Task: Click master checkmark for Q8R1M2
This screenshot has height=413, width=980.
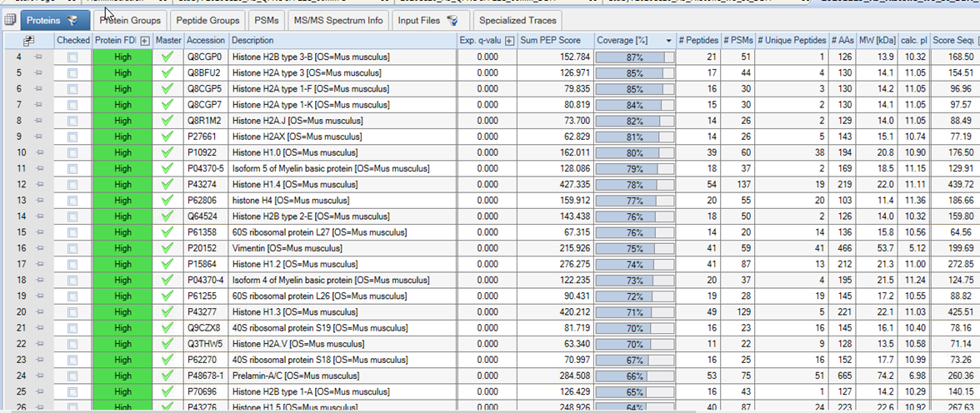Action: 167,122
